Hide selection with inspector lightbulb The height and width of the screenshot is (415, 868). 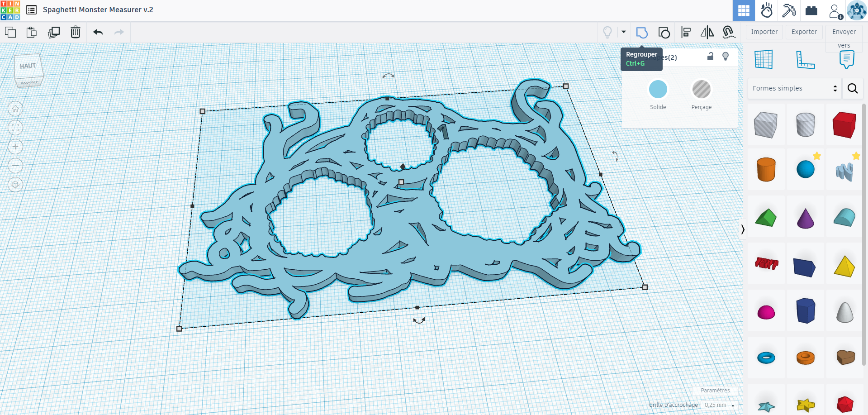coord(726,56)
